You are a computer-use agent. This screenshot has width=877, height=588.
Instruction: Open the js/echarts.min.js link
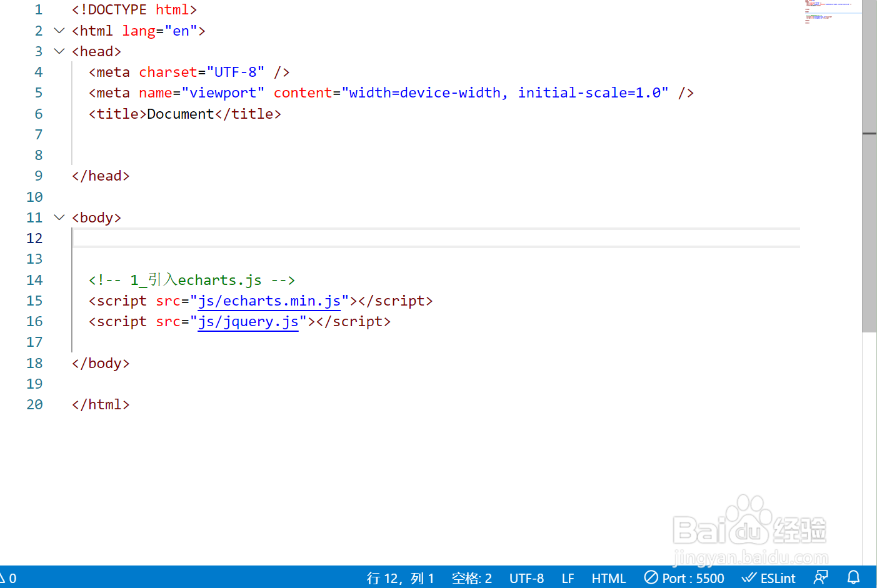[269, 301]
